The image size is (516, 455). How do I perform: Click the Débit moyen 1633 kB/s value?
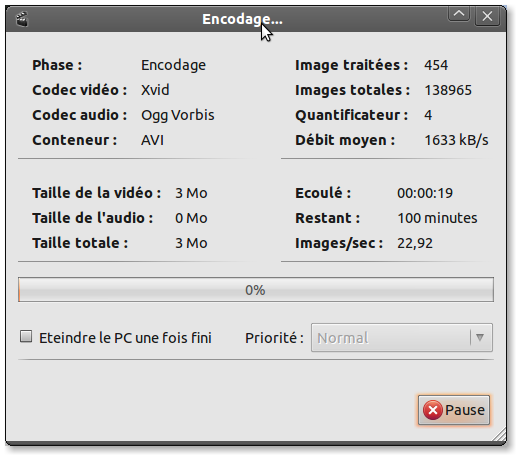tap(456, 140)
